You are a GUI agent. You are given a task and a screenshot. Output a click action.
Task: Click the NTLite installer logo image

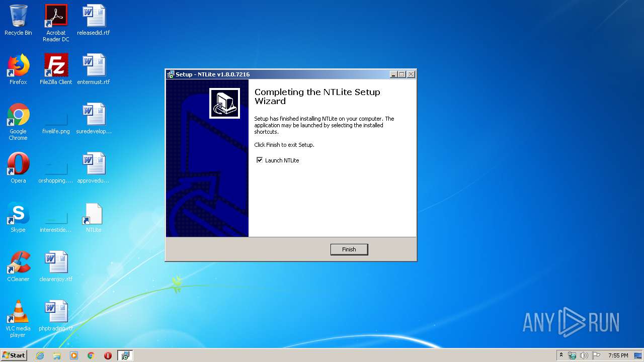(224, 103)
